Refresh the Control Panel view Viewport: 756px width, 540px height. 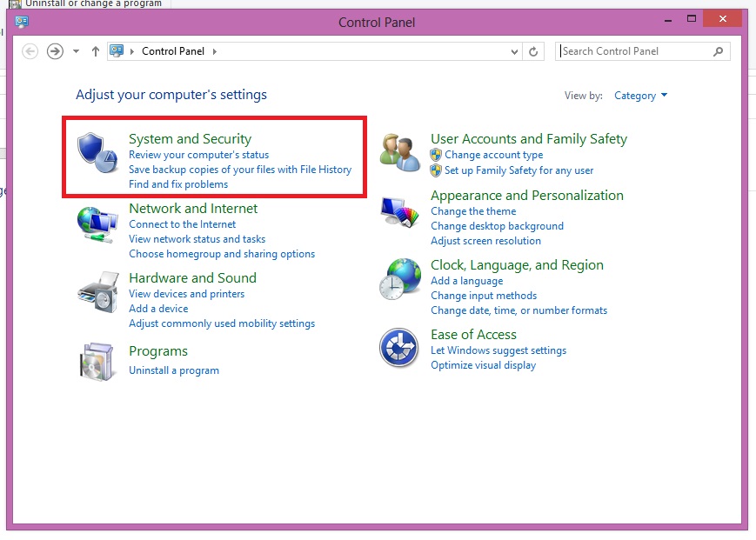pyautogui.click(x=533, y=51)
